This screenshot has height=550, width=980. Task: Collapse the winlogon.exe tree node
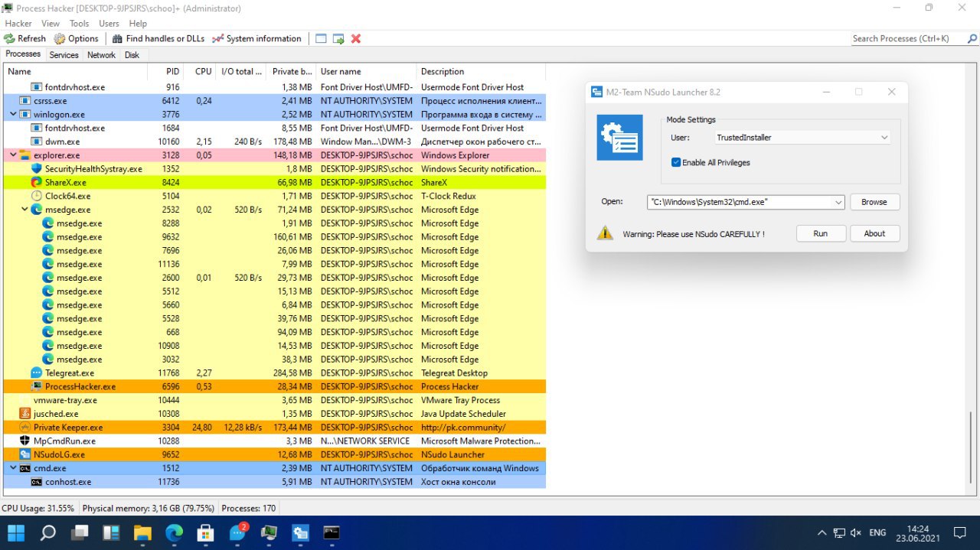13,115
